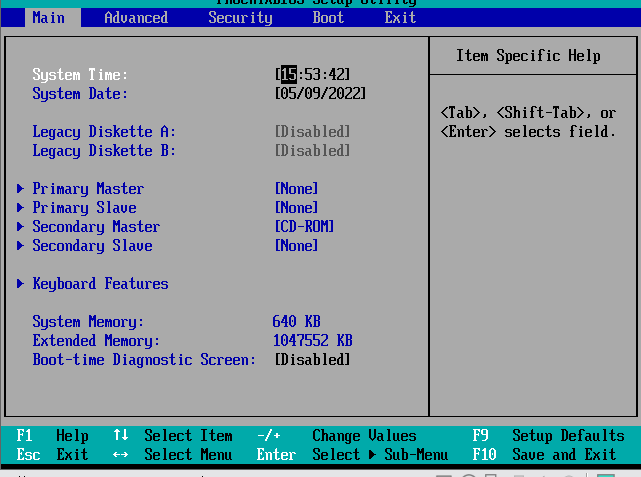Screen dimensions: 641x477
Task: Select Legacy Diskette A Disabled value
Action: click(x=313, y=132)
